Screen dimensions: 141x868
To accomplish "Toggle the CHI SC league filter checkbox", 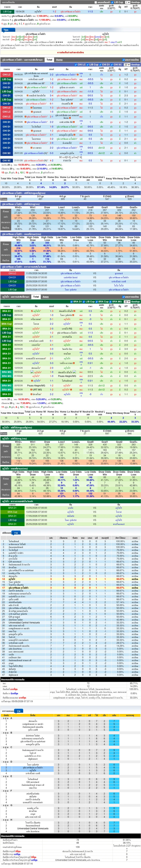I will tap(112, 64).
